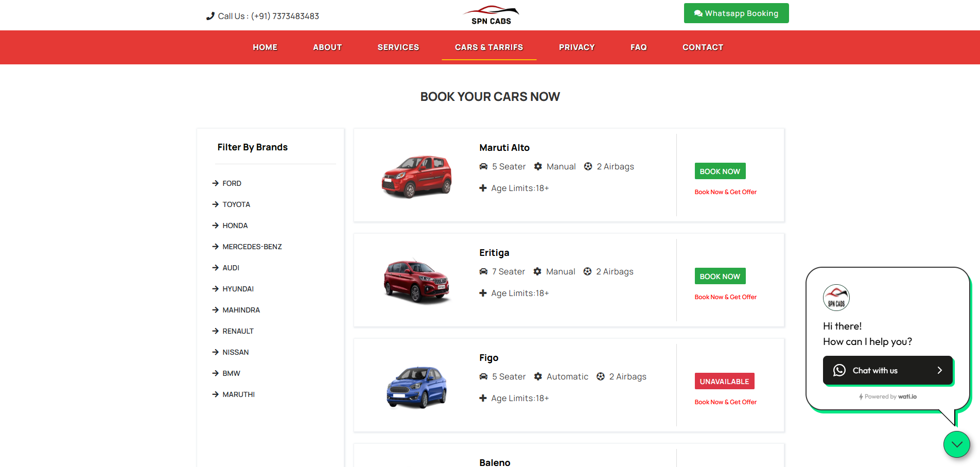Click the WhatsApp icon in Chat with us
Image resolution: width=980 pixels, height=467 pixels.
click(839, 370)
